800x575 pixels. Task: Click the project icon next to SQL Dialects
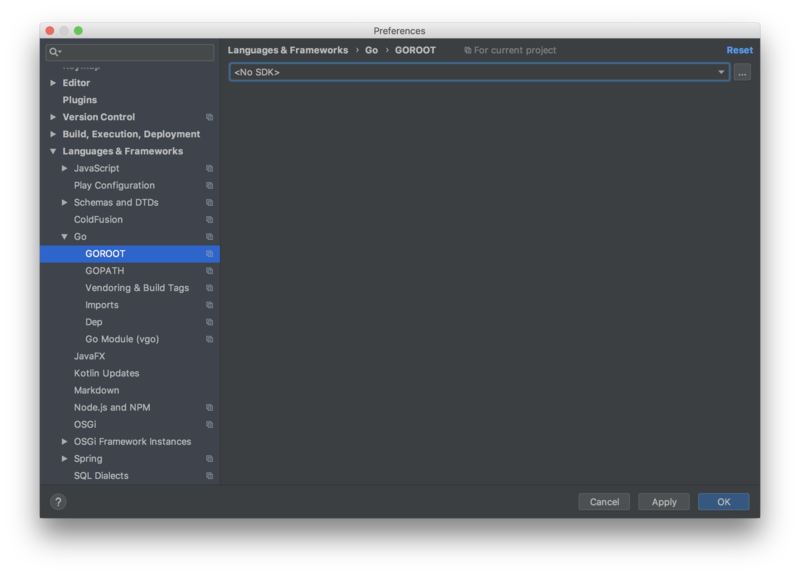[x=209, y=476]
